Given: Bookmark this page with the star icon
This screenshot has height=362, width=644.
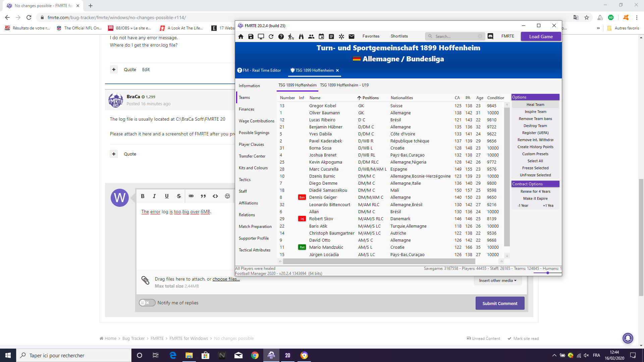Looking at the screenshot, I should point(587,17).
